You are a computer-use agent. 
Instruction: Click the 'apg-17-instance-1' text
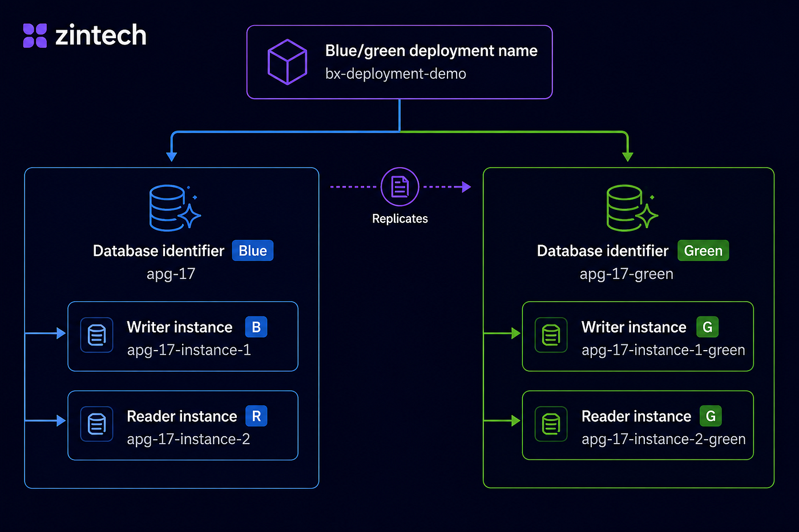coord(189,350)
